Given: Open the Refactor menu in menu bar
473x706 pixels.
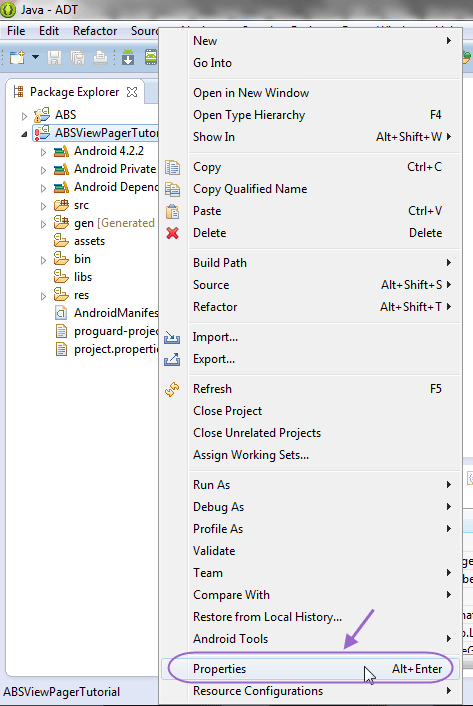Looking at the screenshot, I should coord(95,31).
